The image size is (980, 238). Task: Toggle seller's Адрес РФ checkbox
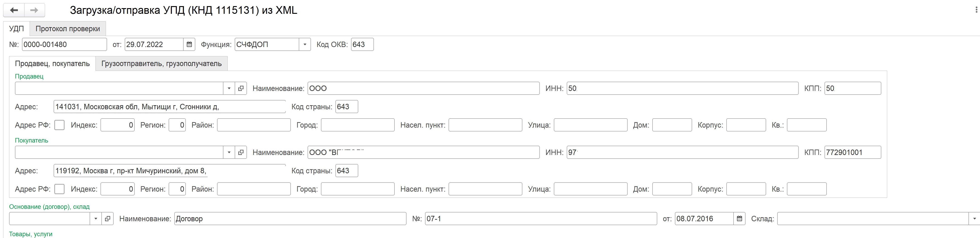coord(59,125)
